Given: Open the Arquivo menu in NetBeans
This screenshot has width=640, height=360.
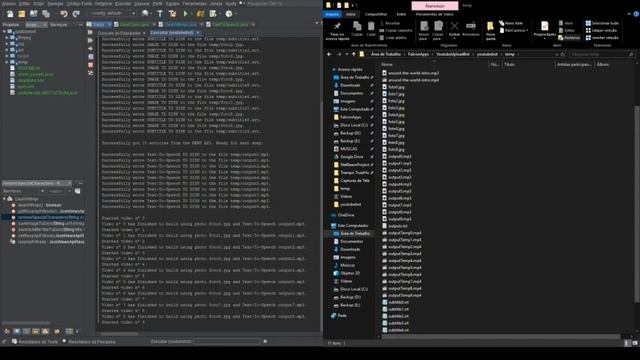Looking at the screenshot, I should tap(9, 3).
